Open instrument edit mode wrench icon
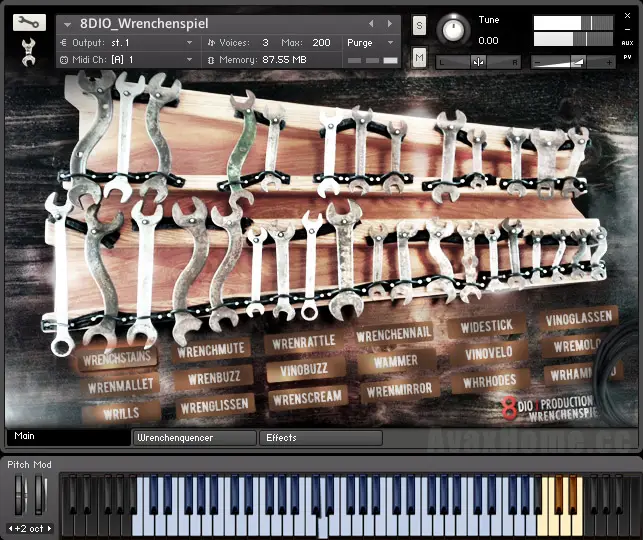This screenshot has height=540, width=643. pyautogui.click(x=29, y=22)
